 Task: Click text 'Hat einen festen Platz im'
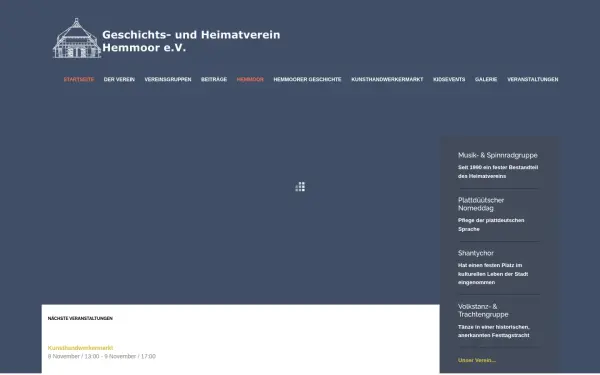(x=490, y=265)
